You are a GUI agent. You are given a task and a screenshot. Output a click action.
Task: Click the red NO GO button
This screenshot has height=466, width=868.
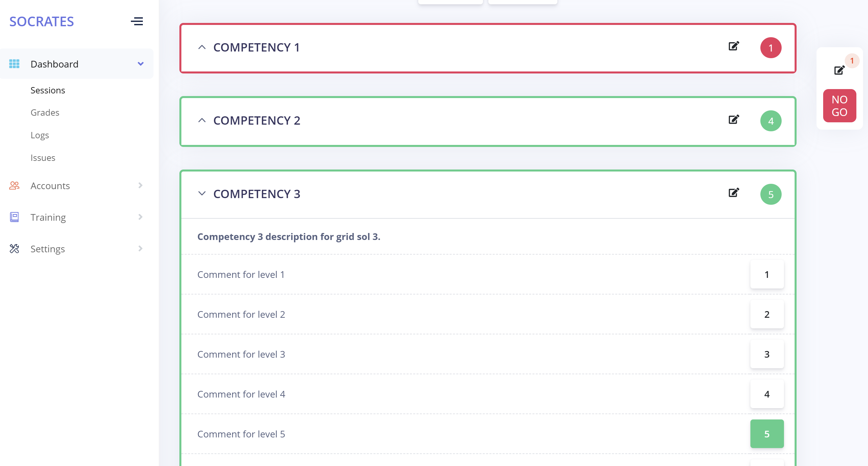pos(839,106)
